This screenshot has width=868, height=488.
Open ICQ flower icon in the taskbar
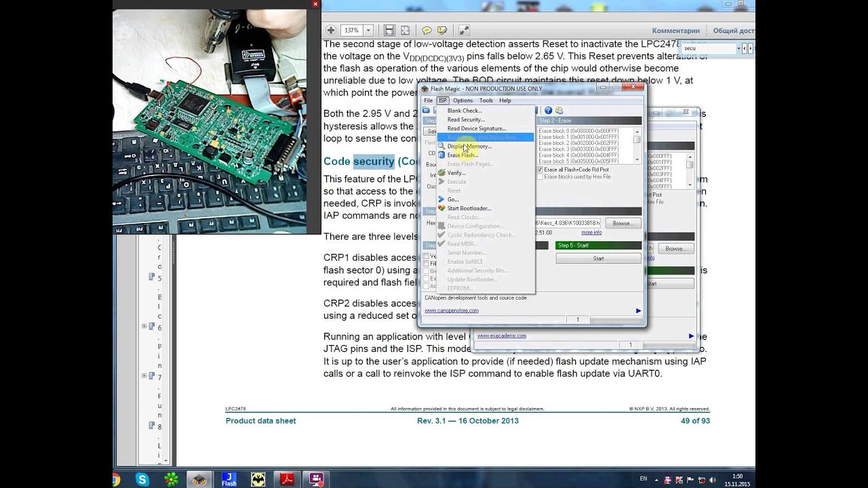point(171,479)
